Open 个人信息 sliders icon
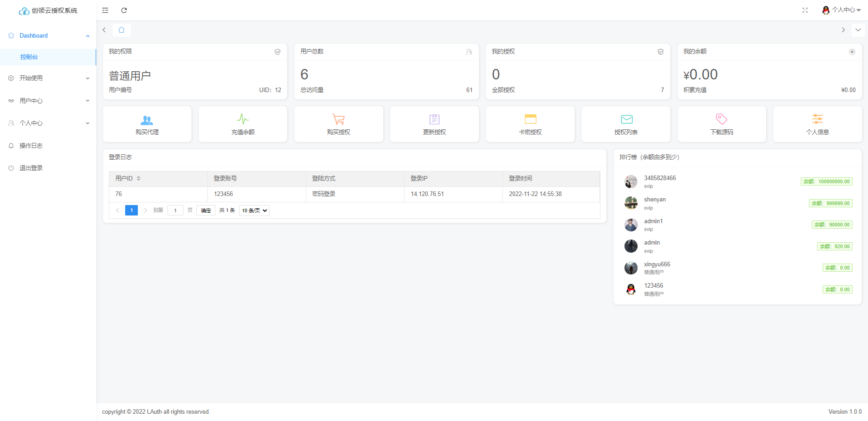The height and width of the screenshot is (421, 868). (x=817, y=119)
